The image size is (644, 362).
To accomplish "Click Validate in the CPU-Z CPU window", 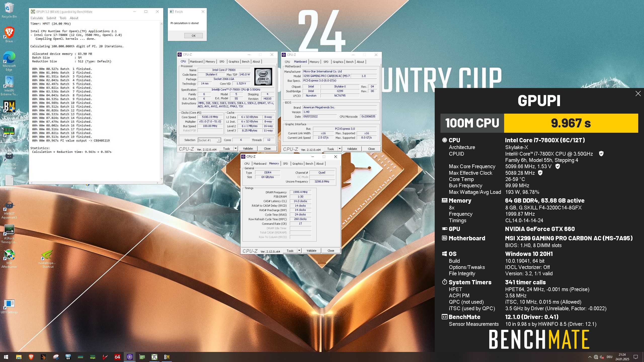I will (248, 149).
